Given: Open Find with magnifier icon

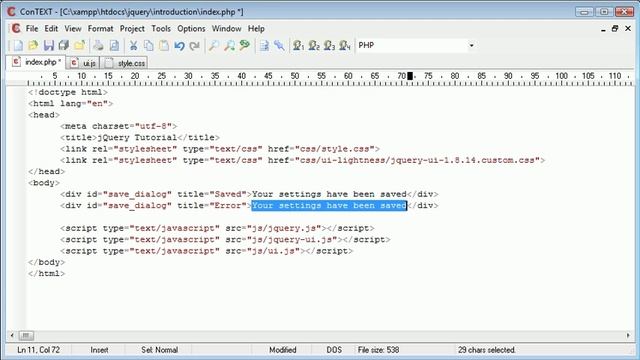Looking at the screenshot, I should point(213,45).
